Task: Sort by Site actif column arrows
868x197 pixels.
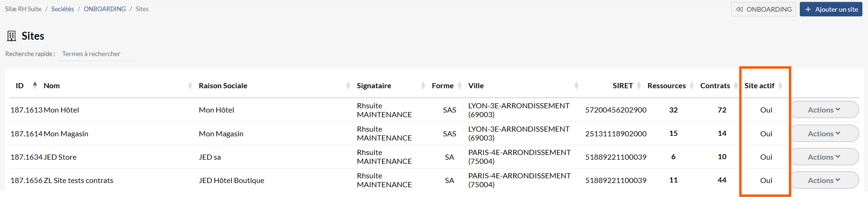Action: 780,85
